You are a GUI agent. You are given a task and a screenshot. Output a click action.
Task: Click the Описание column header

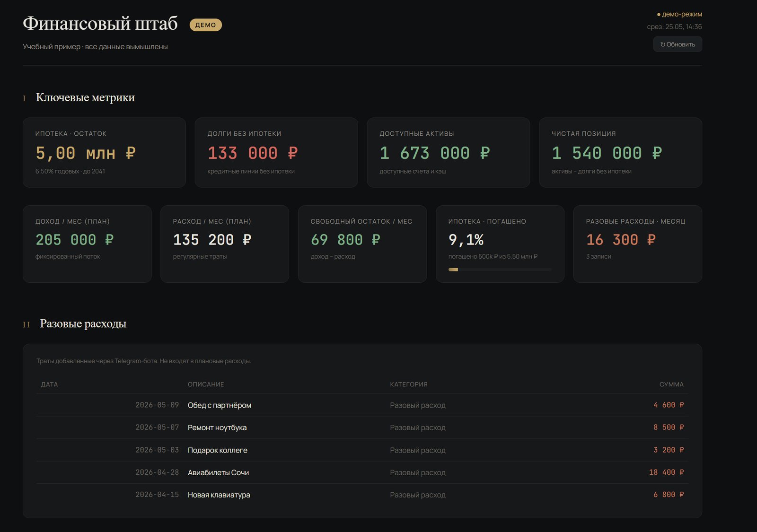coord(206,384)
